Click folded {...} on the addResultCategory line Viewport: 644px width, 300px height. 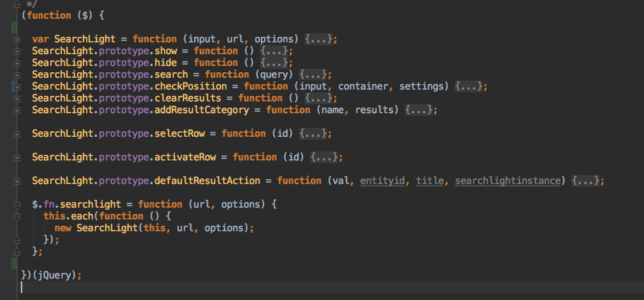tap(419, 110)
